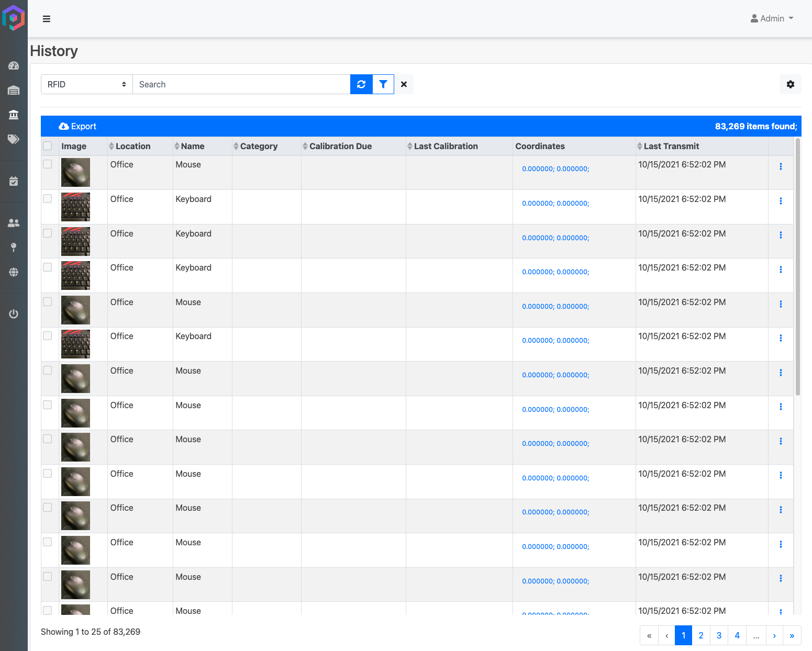Open coordinates link in first Mouse row
The height and width of the screenshot is (651, 812).
coord(555,169)
